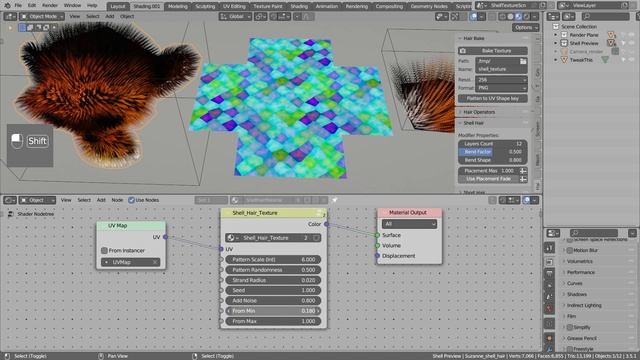The image size is (640, 360).
Task: Click the viewport header Select menu
Action: point(93,16)
